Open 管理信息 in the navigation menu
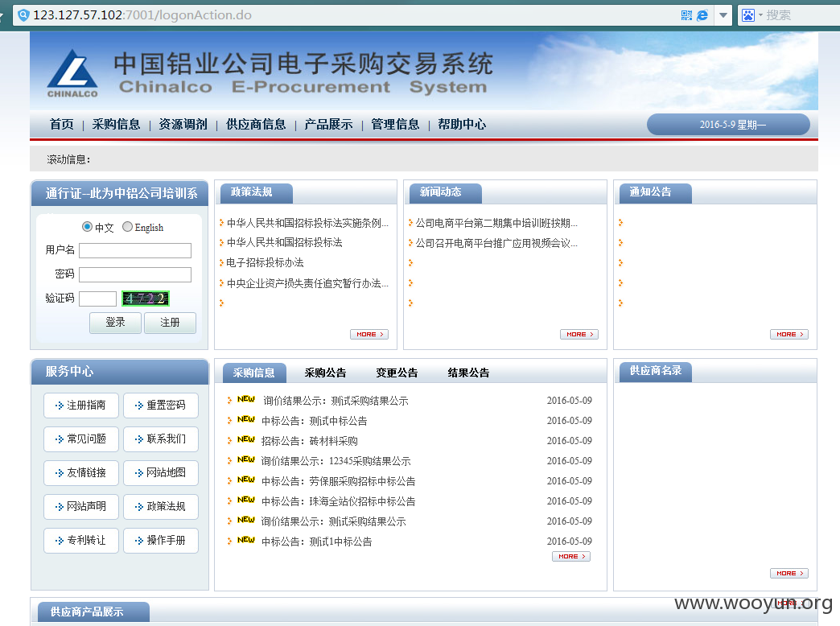Viewport: 840px width, 626px height. coord(395,125)
